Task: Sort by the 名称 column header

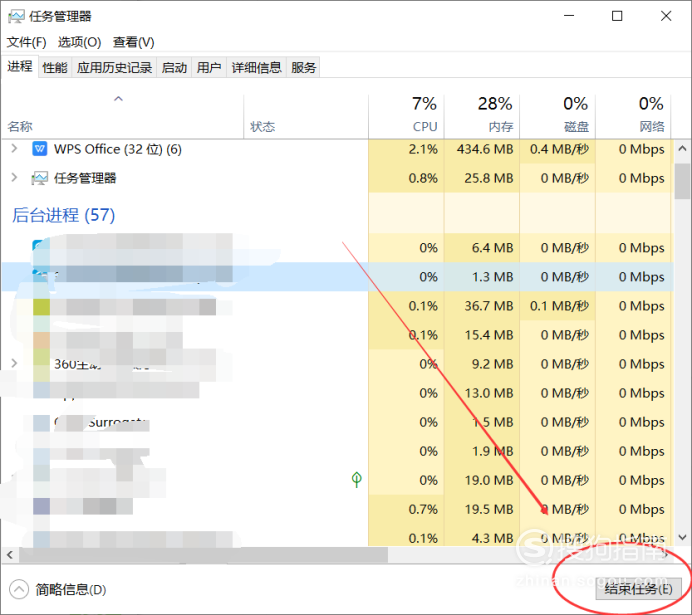Action: coord(122,116)
